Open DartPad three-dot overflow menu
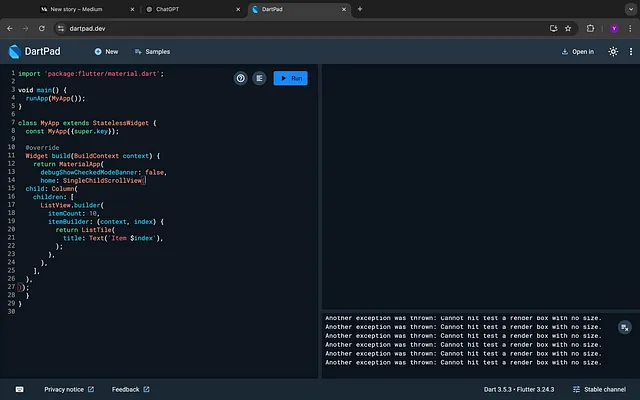 631,51
